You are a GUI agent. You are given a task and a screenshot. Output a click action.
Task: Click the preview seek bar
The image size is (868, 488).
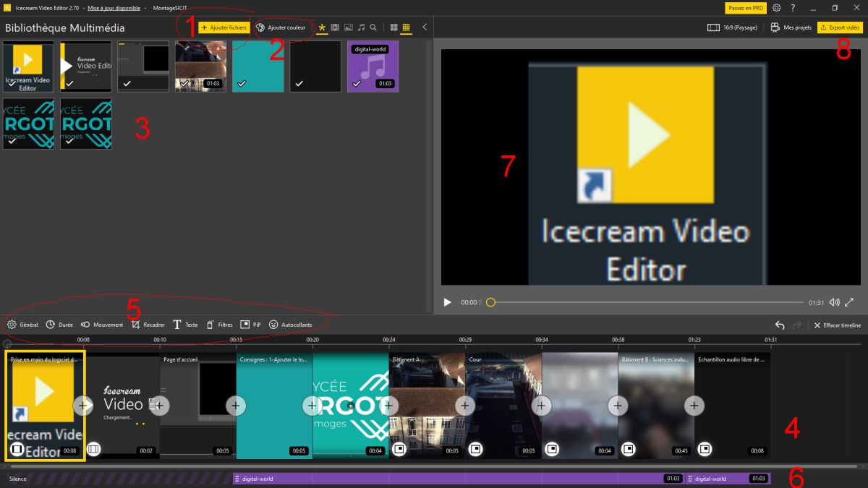click(x=647, y=302)
